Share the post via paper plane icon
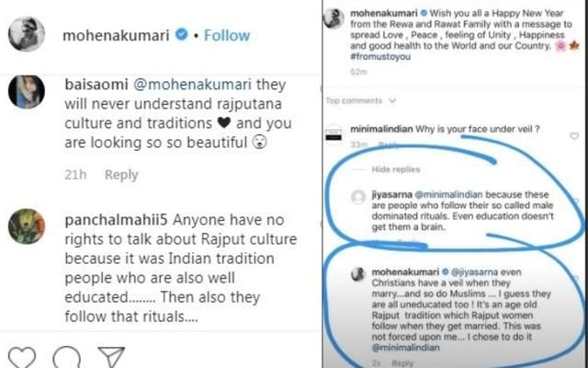This screenshot has height=368, width=588. tap(110, 355)
